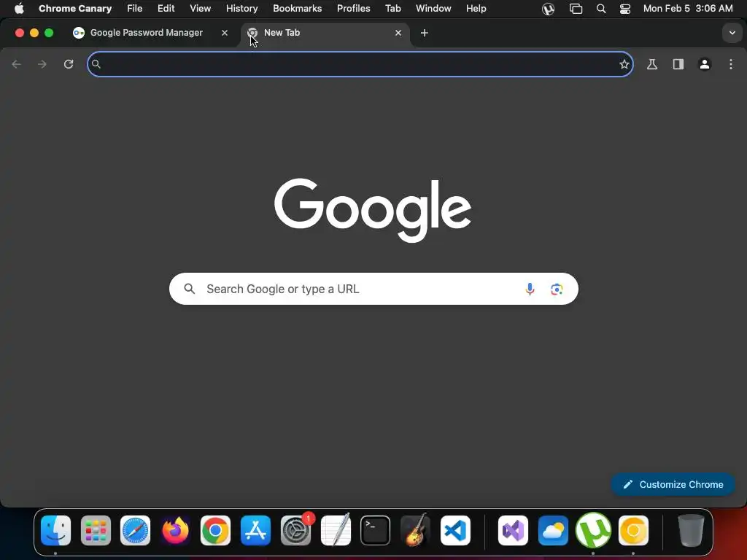Image resolution: width=747 pixels, height=560 pixels.
Task: Go back with the back arrow
Action: pos(16,64)
